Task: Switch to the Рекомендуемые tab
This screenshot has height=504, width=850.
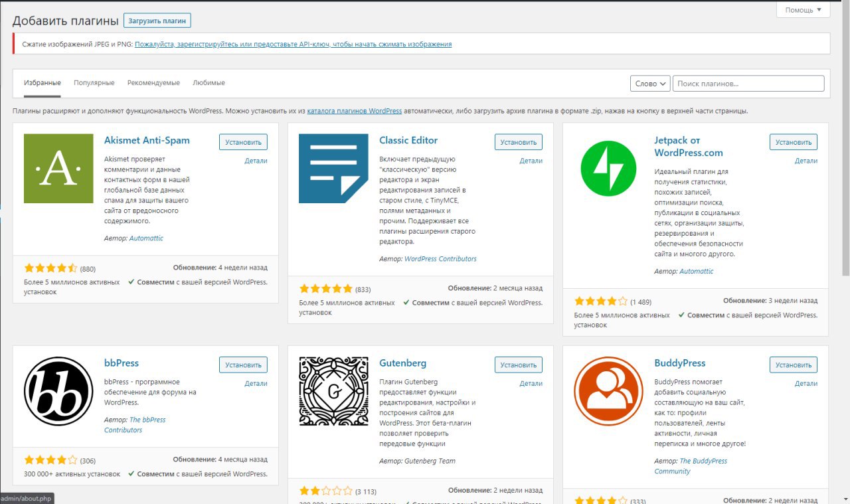Action: 153,83
